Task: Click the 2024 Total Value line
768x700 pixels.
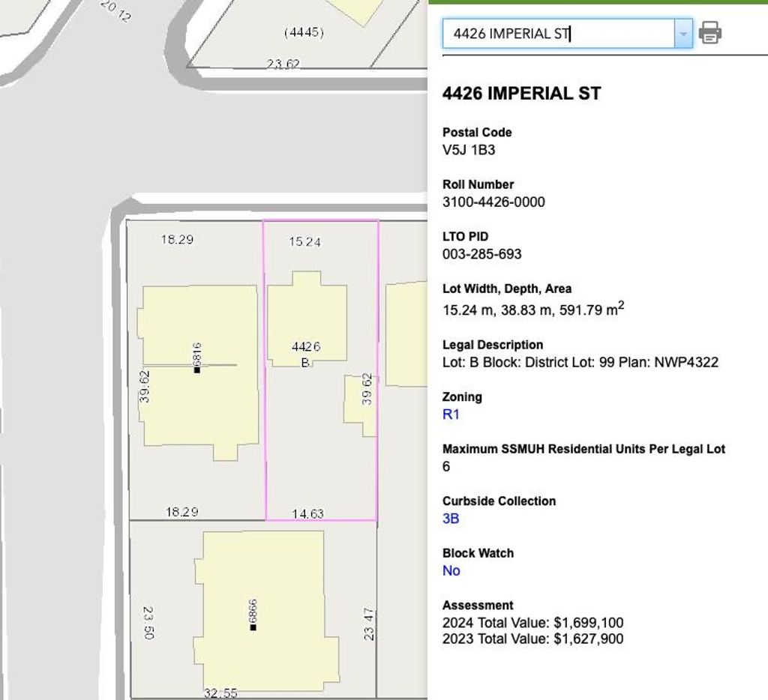Action: pos(533,623)
